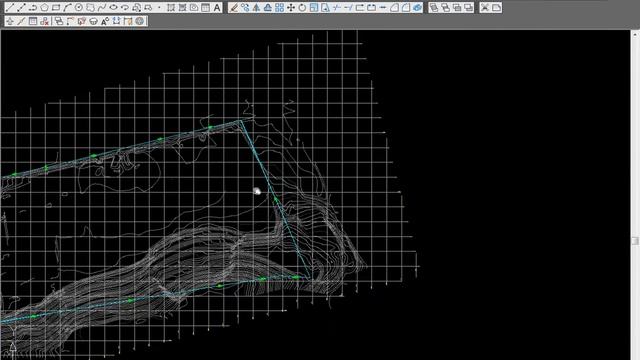Select the Chamfer tool
Viewport: 640px width, 360px height.
point(394,8)
